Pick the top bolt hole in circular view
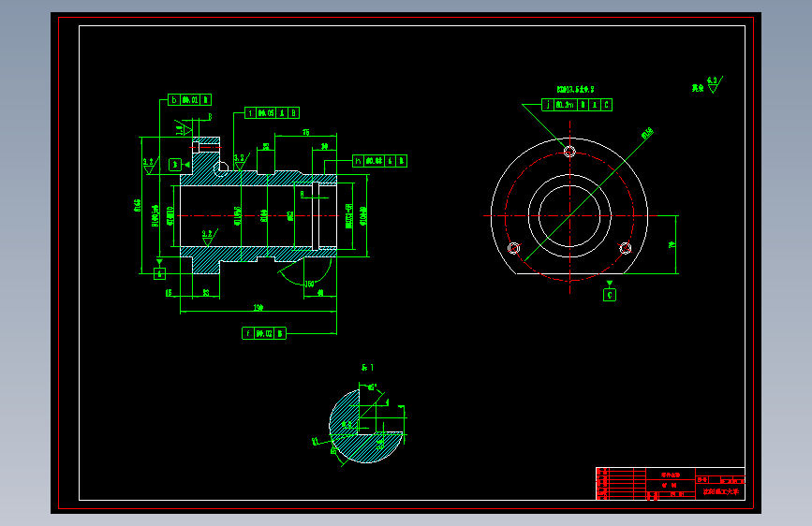This screenshot has width=812, height=526. [569, 152]
